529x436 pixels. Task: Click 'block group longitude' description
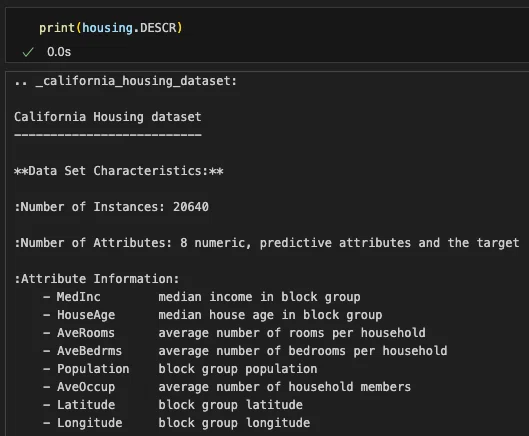click(234, 423)
